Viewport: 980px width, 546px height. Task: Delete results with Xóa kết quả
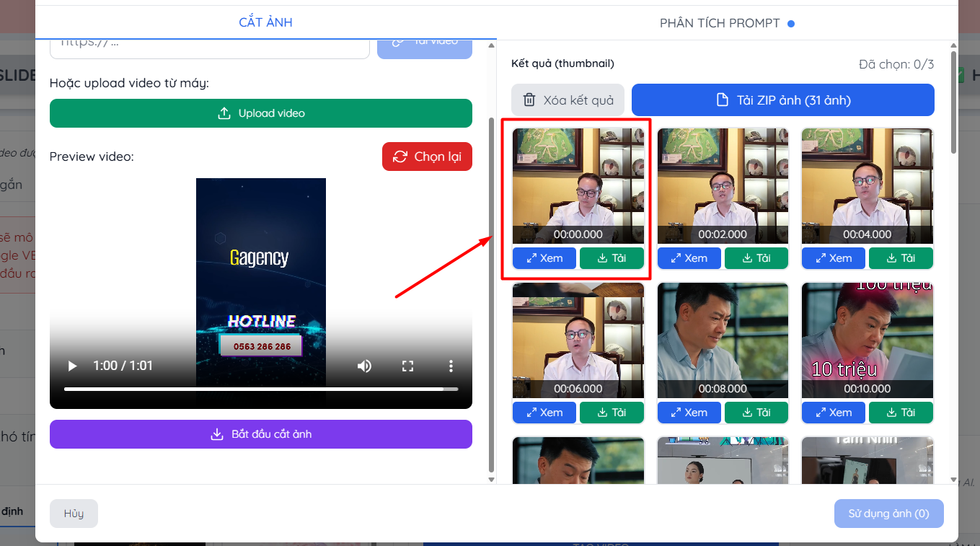click(x=568, y=100)
